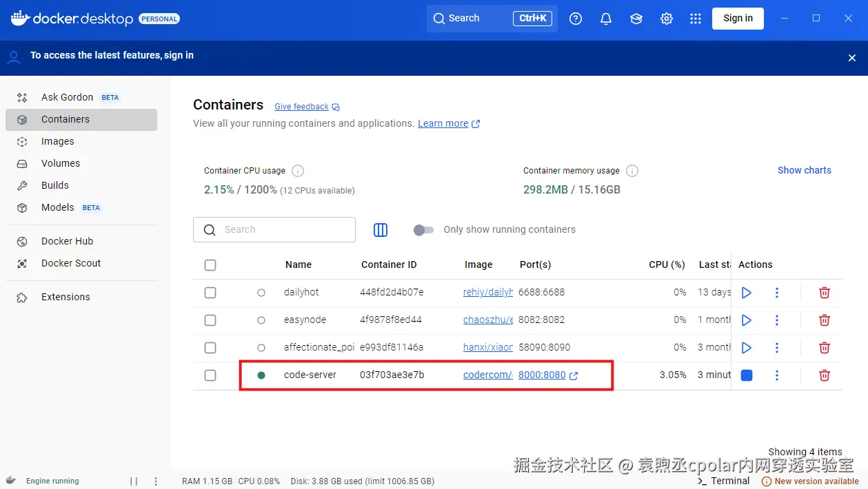Check the dailyhot container box
868x489 pixels.
(210, 293)
